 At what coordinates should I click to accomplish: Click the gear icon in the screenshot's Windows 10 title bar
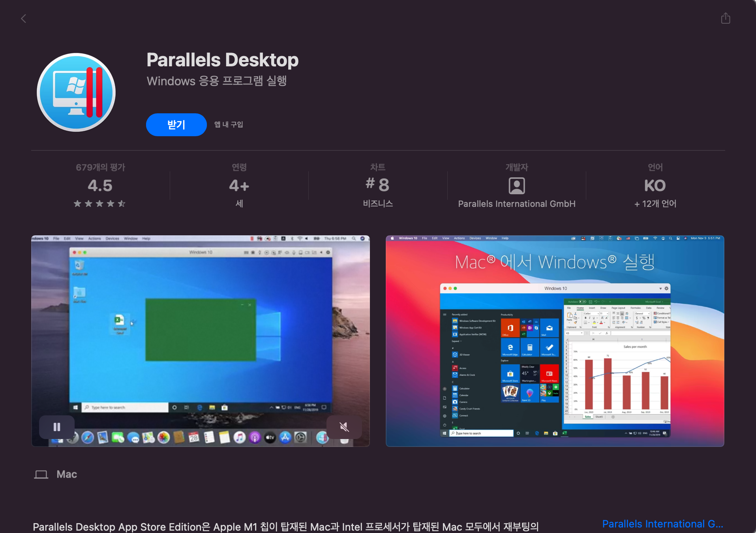[666, 289]
